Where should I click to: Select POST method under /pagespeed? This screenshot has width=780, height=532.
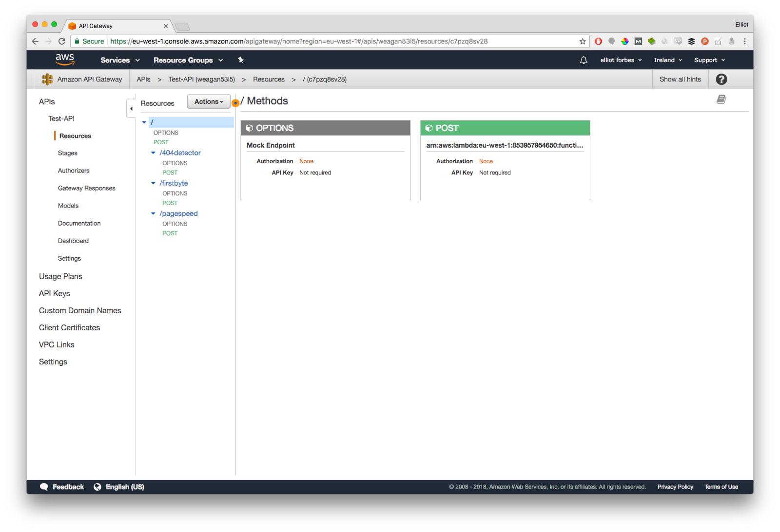(170, 233)
